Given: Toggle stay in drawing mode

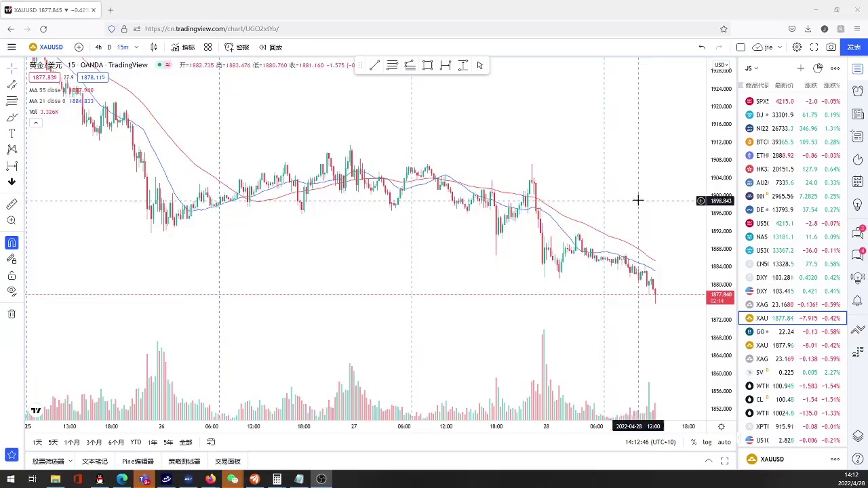Looking at the screenshot, I should pyautogui.click(x=12, y=259).
